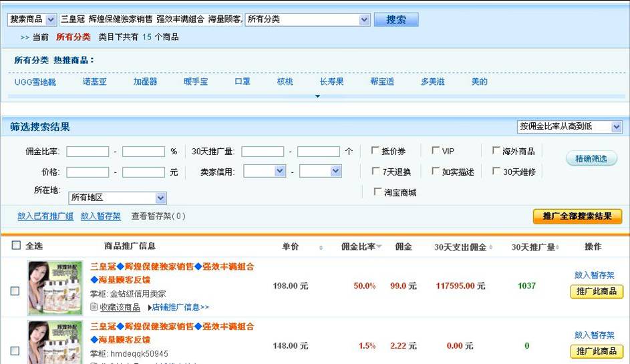Open the 诺基亚 hot product link
630x364 pixels.
coord(95,81)
